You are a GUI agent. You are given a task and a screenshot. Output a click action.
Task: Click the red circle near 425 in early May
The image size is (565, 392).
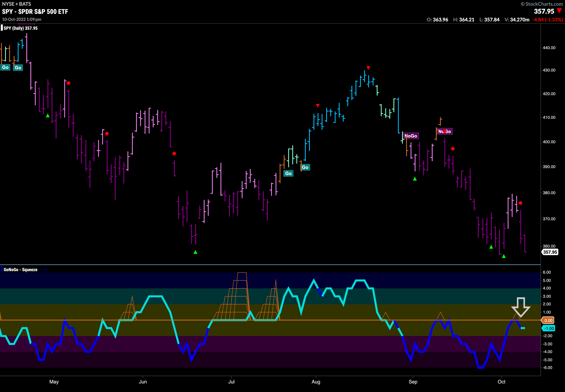69,83
